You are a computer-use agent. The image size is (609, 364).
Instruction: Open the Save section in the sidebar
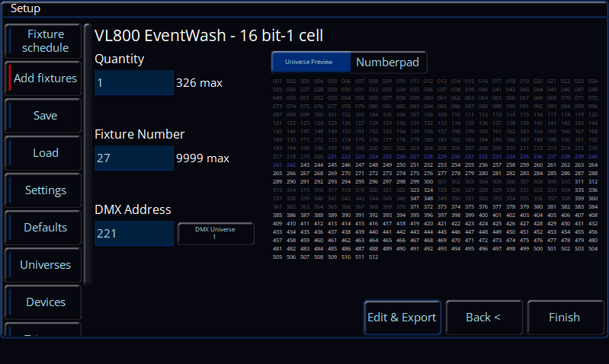(43, 116)
